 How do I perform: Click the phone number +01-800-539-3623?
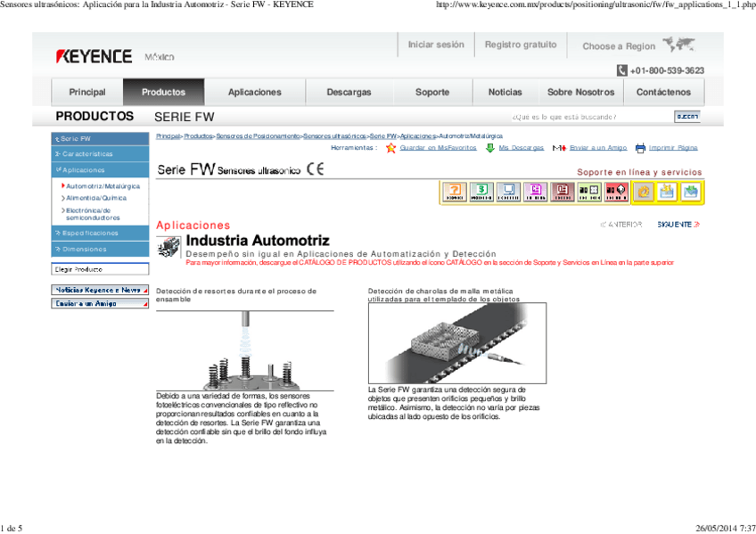667,70
